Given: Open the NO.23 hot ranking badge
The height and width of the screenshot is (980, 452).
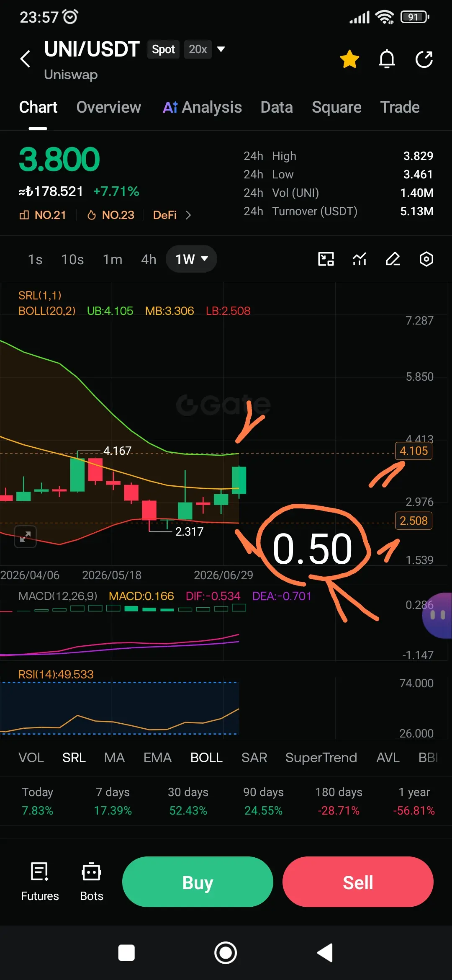Looking at the screenshot, I should 110,215.
